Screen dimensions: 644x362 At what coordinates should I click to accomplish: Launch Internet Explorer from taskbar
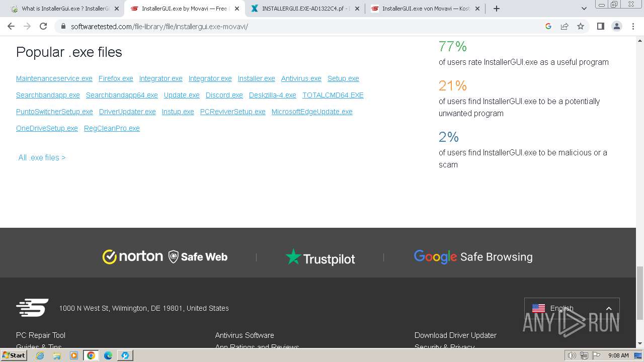(x=40, y=355)
